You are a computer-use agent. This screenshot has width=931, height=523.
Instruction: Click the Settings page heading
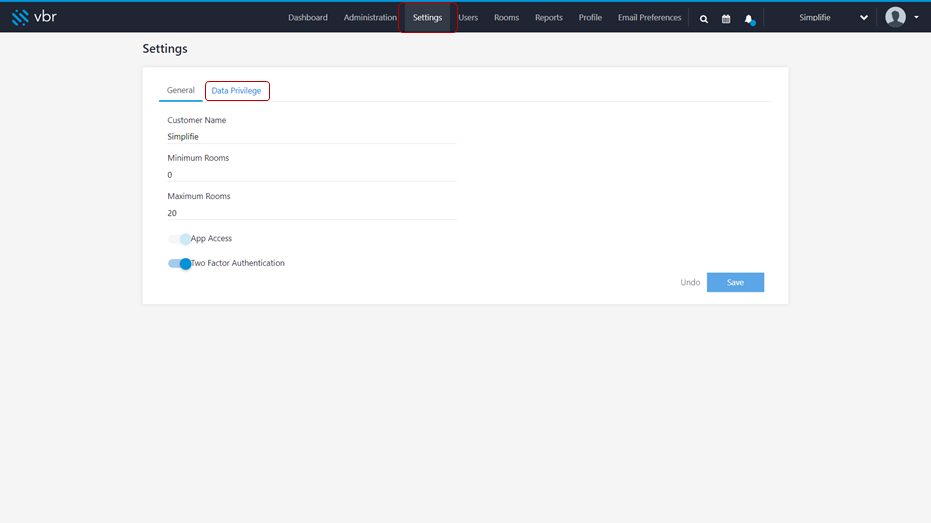pos(165,49)
